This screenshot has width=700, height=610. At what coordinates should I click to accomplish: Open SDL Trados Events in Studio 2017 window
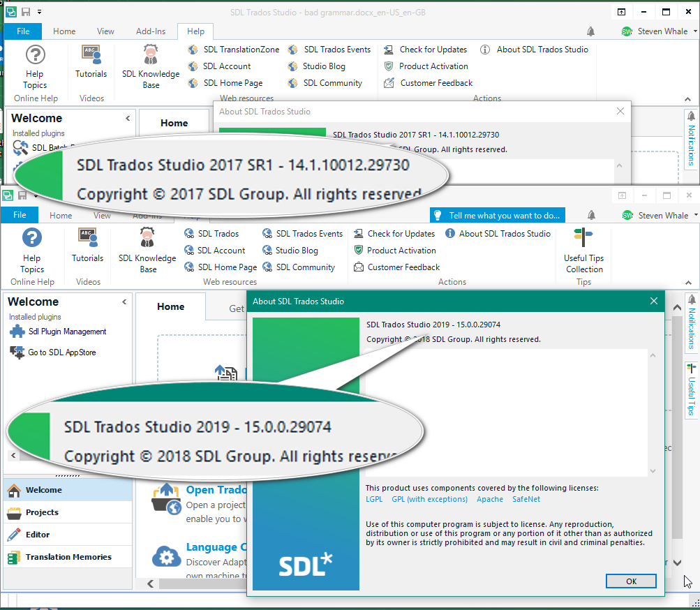329,50
